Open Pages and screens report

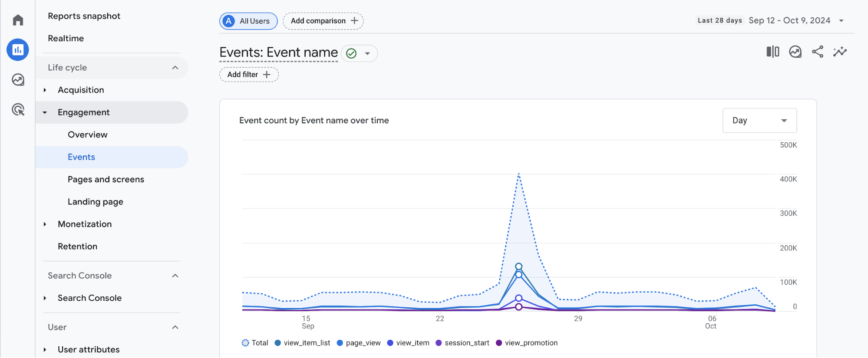tap(106, 179)
